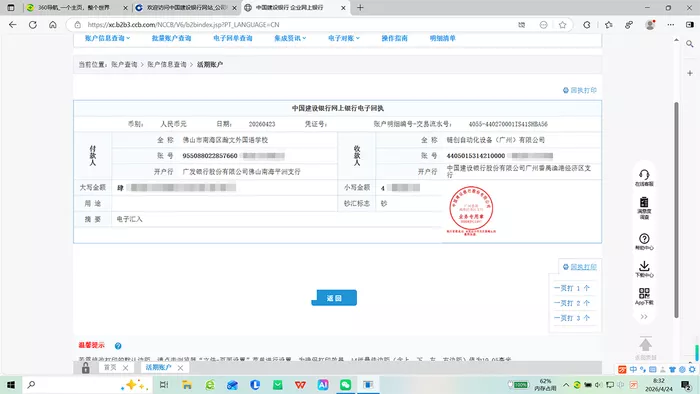This screenshot has width=700, height=394.
Task: Open the 电子回单查询 menu item
Action: tap(233, 38)
